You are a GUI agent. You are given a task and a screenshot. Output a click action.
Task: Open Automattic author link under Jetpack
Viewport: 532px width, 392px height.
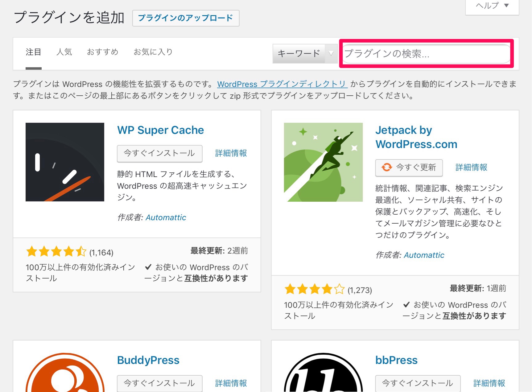[424, 255]
